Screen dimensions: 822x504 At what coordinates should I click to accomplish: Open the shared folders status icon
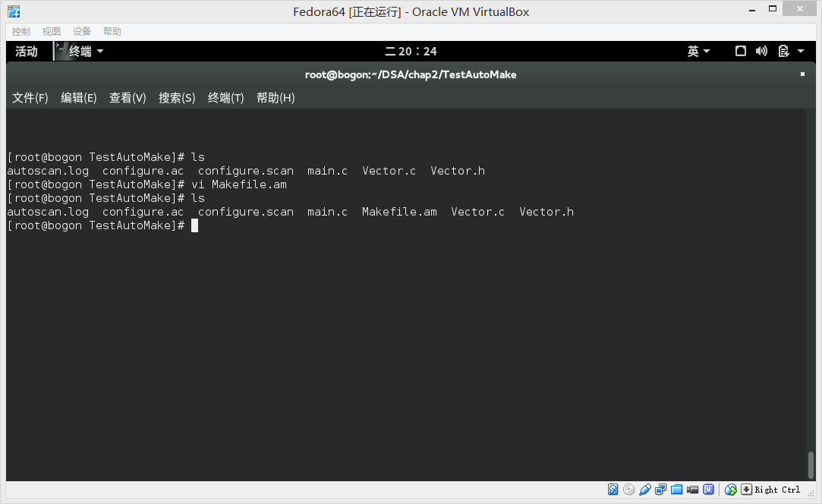[676, 490]
